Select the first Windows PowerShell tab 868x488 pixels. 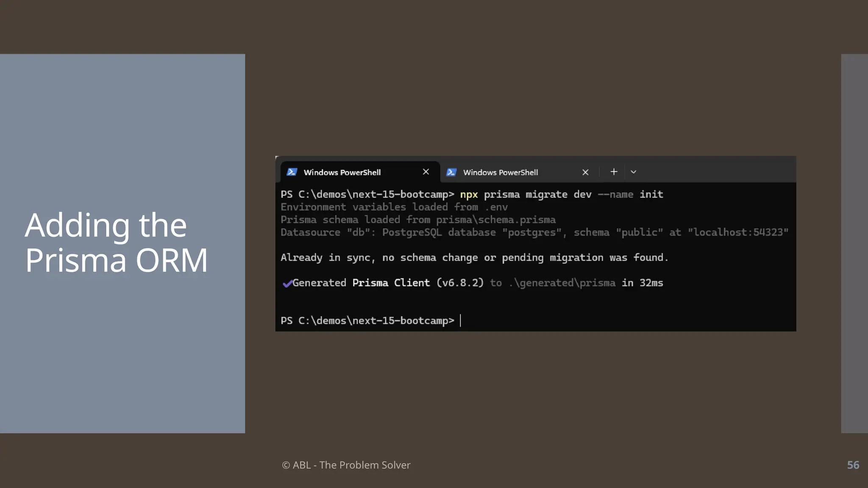(360, 172)
